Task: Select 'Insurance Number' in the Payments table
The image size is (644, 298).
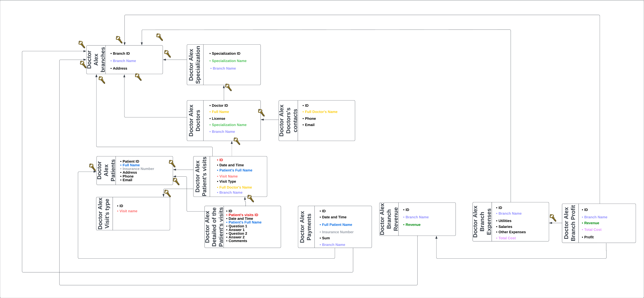Action: [x=338, y=232]
